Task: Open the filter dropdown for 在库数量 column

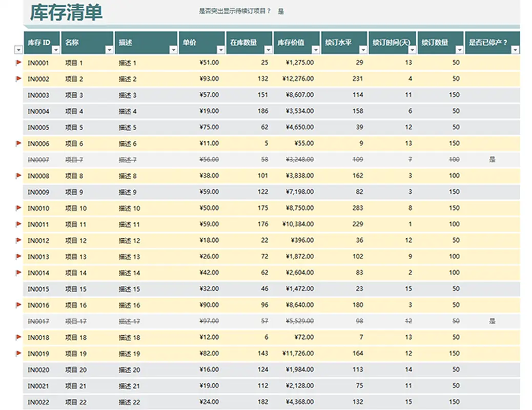Action: click(x=269, y=50)
